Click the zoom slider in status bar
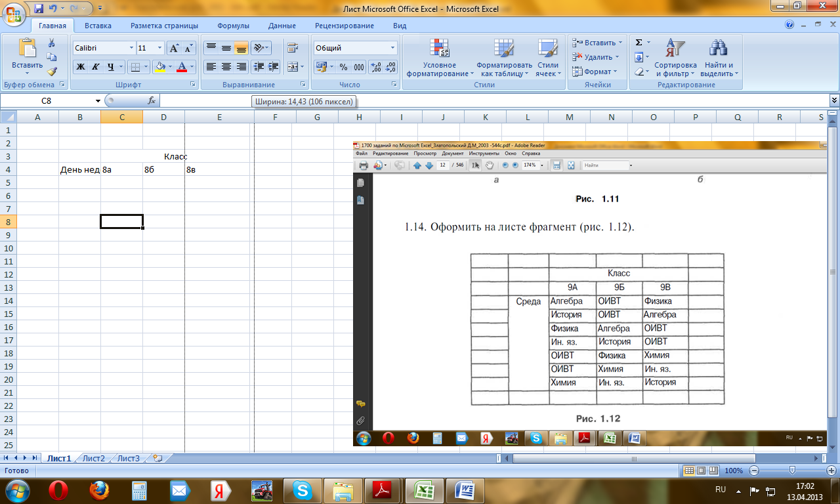Screen dimensions: 840x504 tap(792, 471)
